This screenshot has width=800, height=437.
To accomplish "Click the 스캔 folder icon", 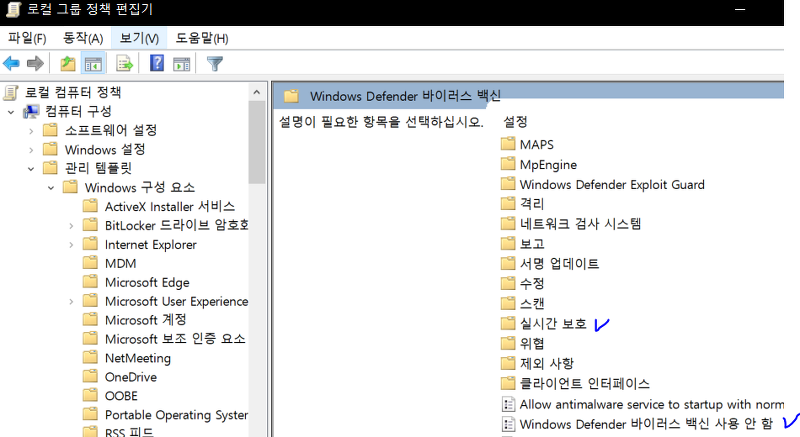I will coord(508,303).
